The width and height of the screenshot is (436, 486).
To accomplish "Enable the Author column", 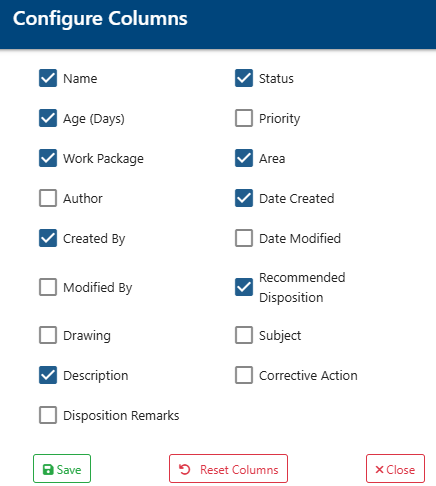I will click(48, 198).
